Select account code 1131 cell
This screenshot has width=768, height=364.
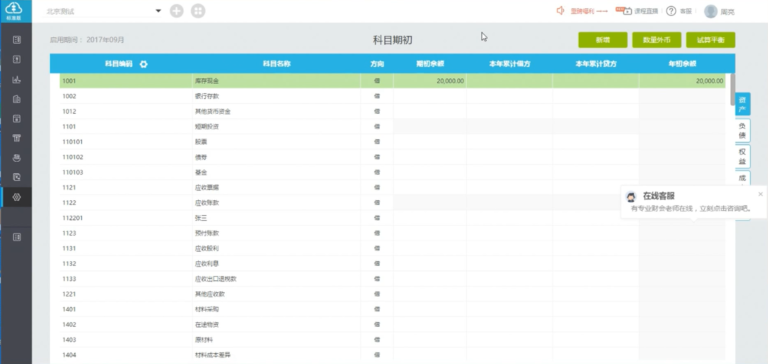pyautogui.click(x=126, y=248)
